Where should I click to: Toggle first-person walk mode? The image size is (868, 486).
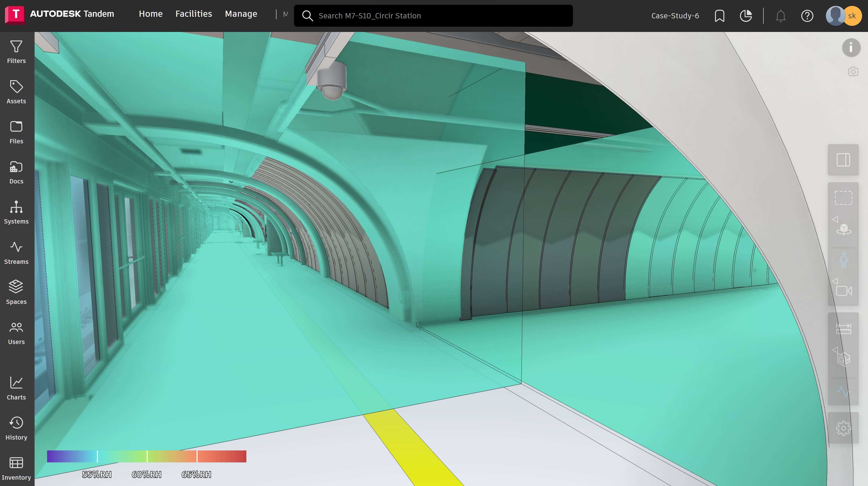click(x=843, y=260)
